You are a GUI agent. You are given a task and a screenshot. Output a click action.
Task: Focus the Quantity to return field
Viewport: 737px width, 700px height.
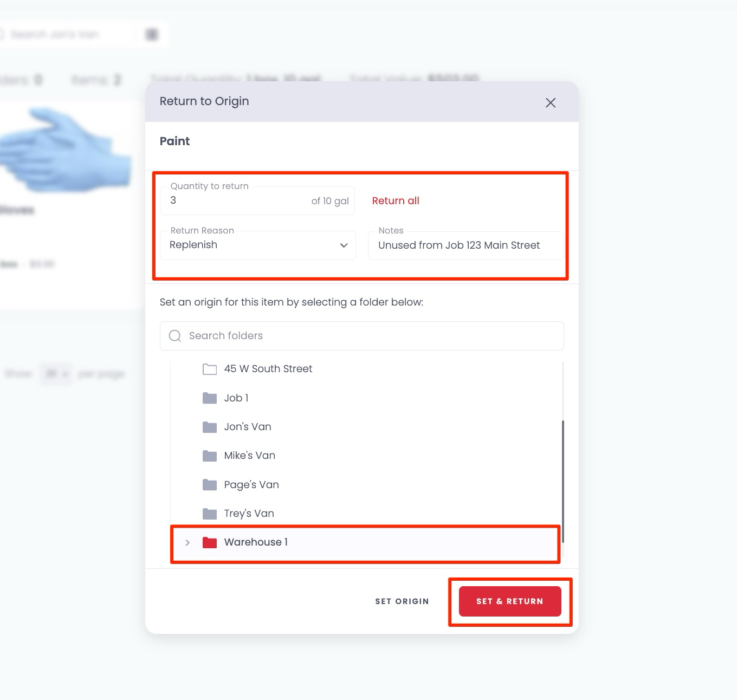(x=238, y=201)
